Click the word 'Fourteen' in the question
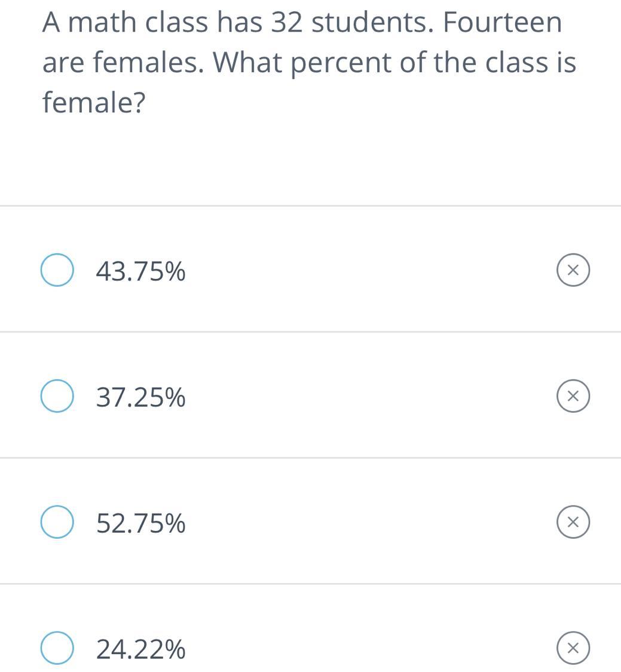The width and height of the screenshot is (621, 672). [502, 23]
